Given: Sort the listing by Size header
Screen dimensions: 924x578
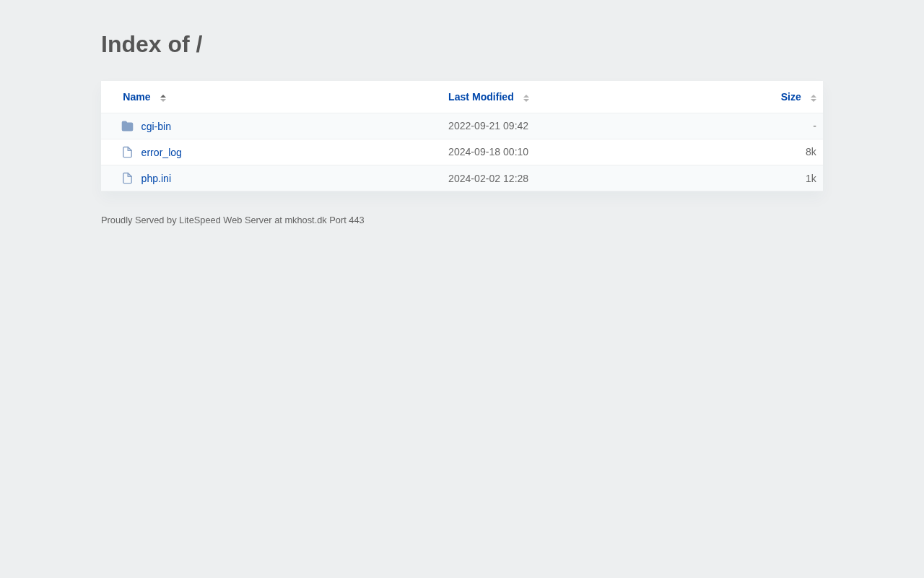Looking at the screenshot, I should pos(790,97).
